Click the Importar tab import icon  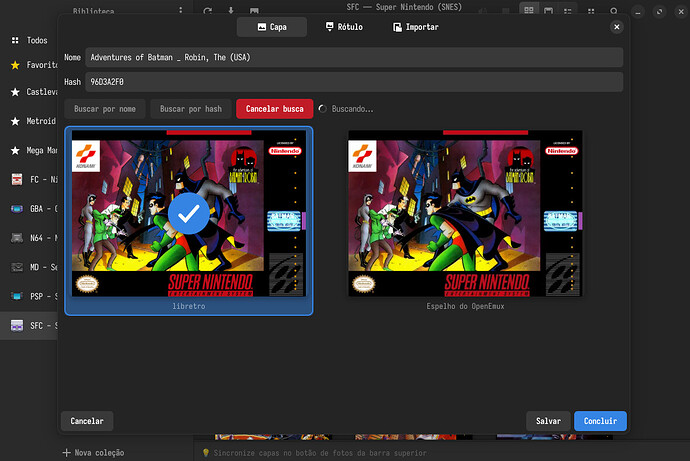397,27
